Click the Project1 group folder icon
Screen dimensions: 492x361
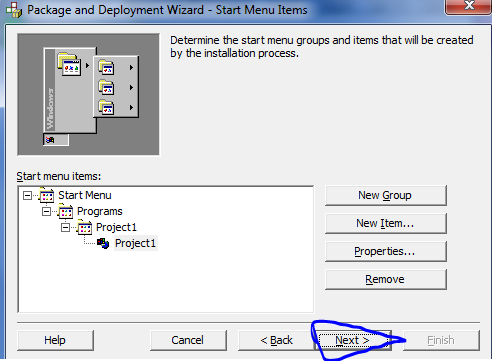coord(85,227)
